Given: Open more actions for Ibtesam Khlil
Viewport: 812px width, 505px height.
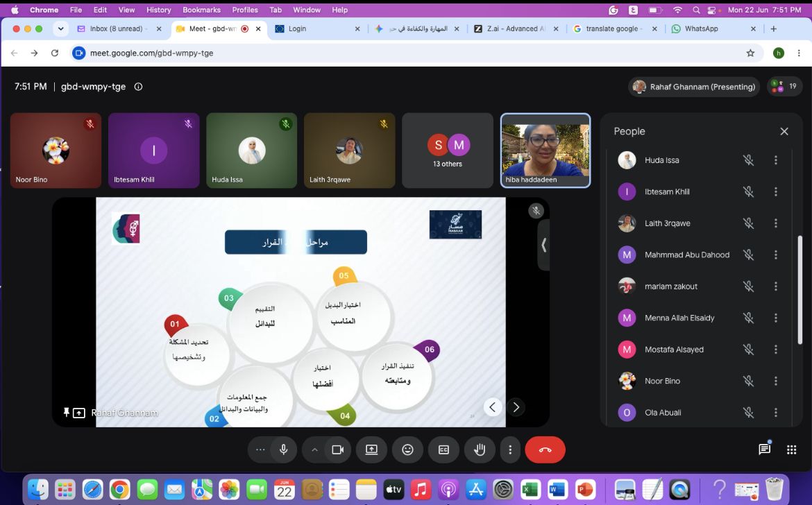Looking at the screenshot, I should [776, 192].
